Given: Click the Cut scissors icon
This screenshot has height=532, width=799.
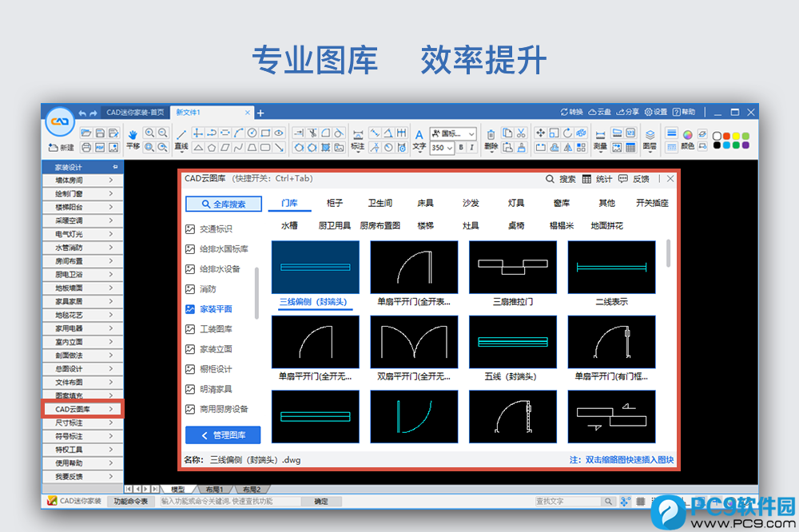Looking at the screenshot, I should [521, 133].
